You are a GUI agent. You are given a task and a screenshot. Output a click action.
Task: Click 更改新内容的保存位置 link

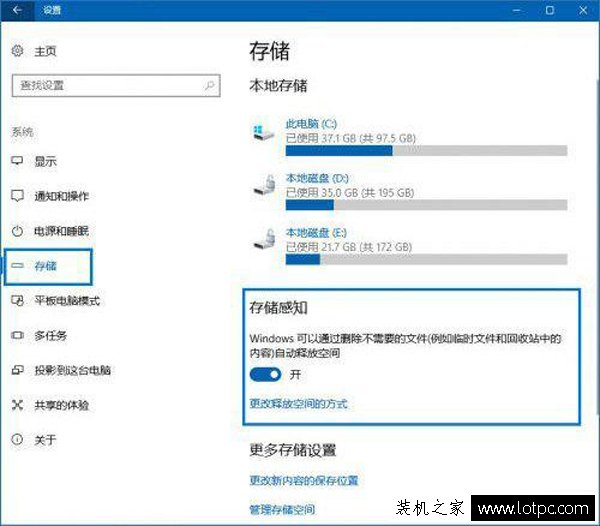tap(304, 480)
